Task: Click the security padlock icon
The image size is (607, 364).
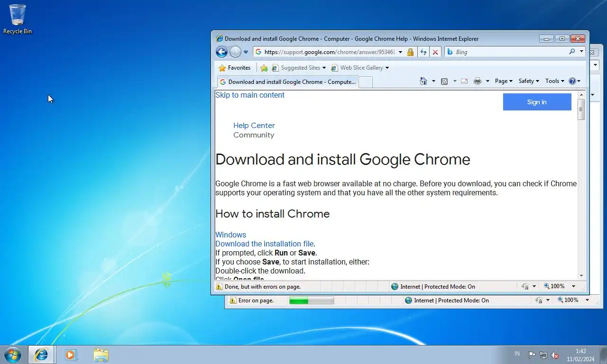Action: pos(411,52)
